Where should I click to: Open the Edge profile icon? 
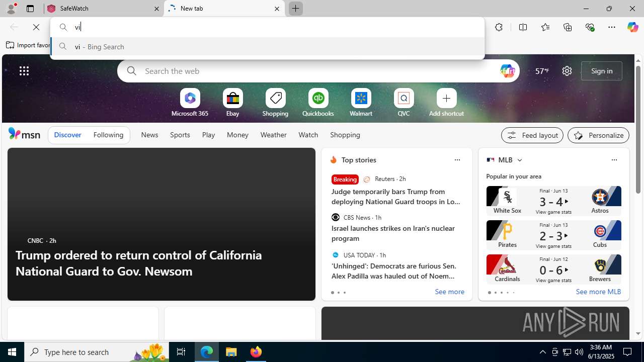[11, 9]
